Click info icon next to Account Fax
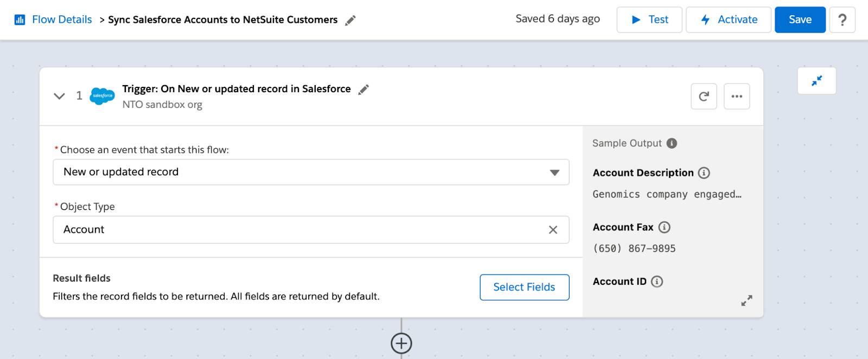 664,227
